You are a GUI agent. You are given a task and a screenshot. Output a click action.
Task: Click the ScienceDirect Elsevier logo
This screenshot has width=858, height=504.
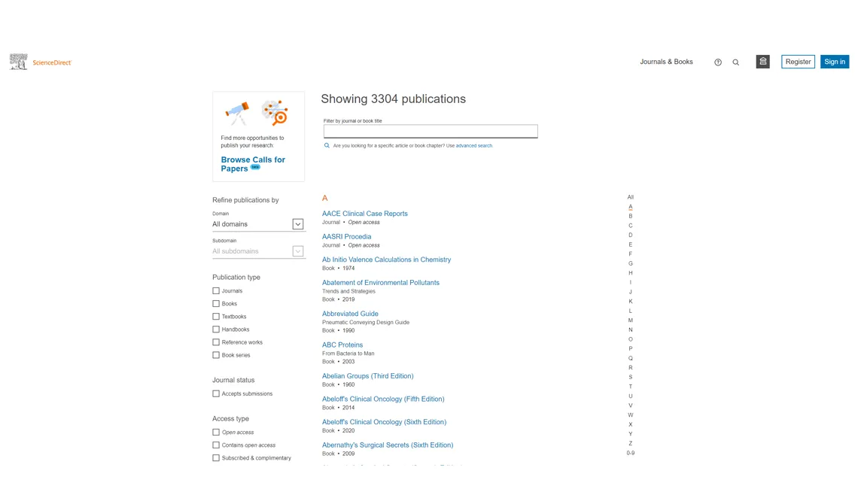(41, 62)
